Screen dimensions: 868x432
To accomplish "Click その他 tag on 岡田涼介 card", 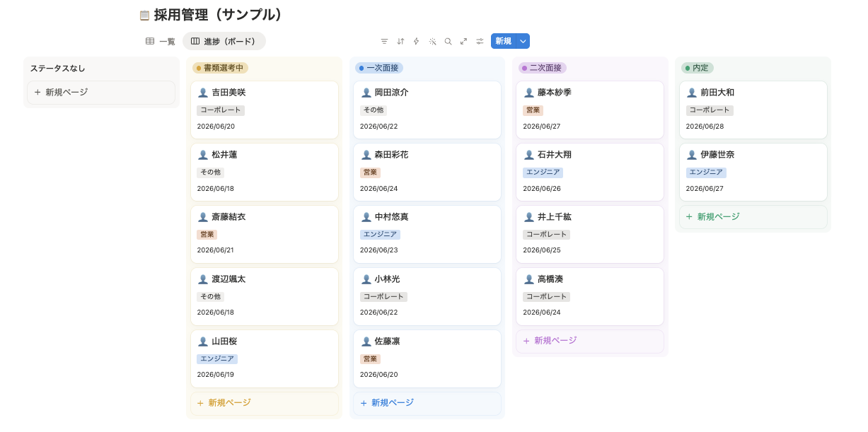I will point(374,110).
